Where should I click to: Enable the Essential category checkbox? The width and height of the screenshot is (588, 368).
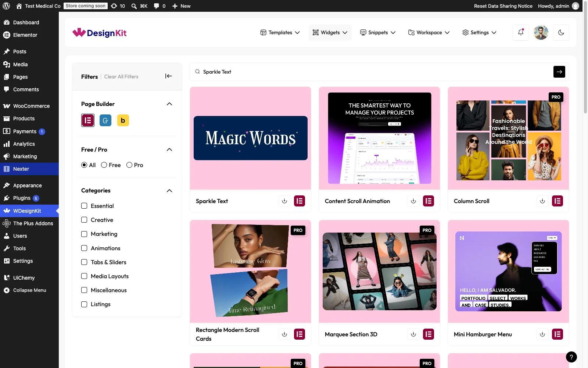coord(84,206)
